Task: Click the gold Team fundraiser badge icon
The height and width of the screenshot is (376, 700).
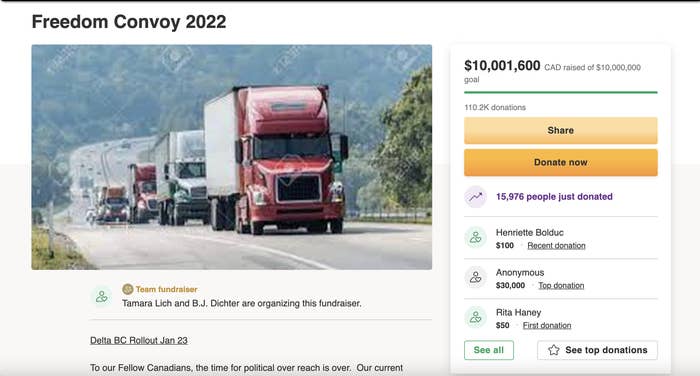Action: 128,289
